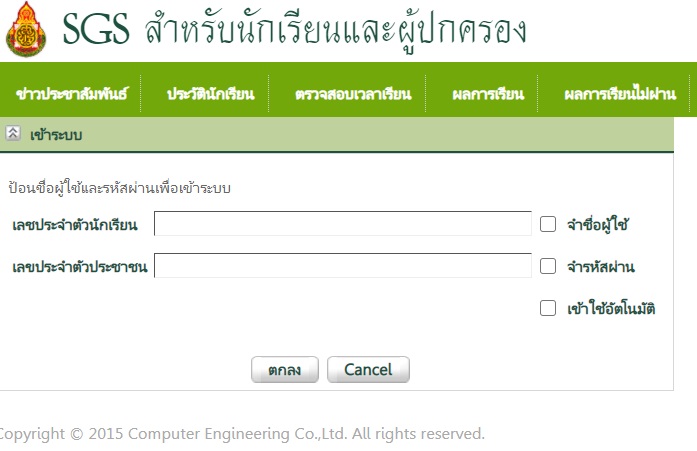The width and height of the screenshot is (697, 451).
Task: Open the ข่าวประชาสัมพันธ์ menu
Action: 72,94
